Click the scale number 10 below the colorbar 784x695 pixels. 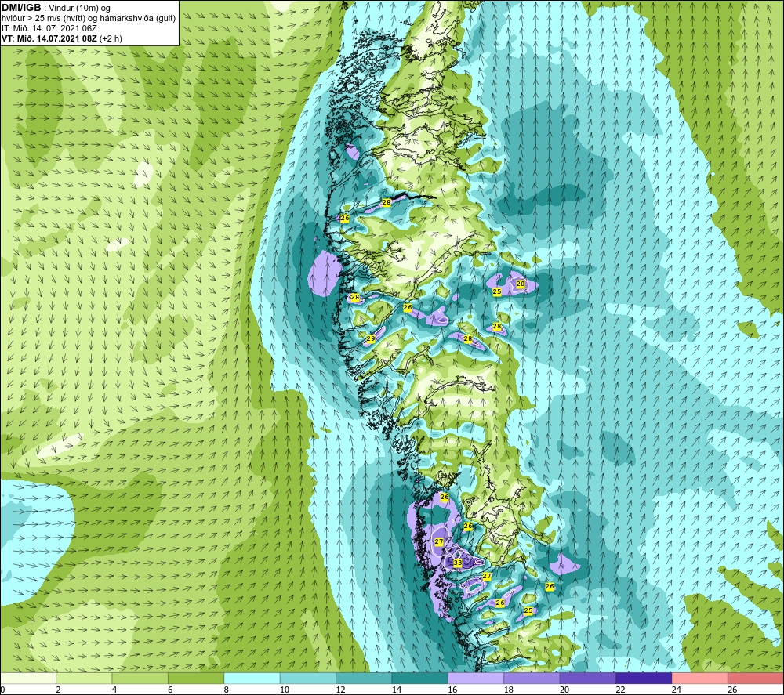point(285,690)
